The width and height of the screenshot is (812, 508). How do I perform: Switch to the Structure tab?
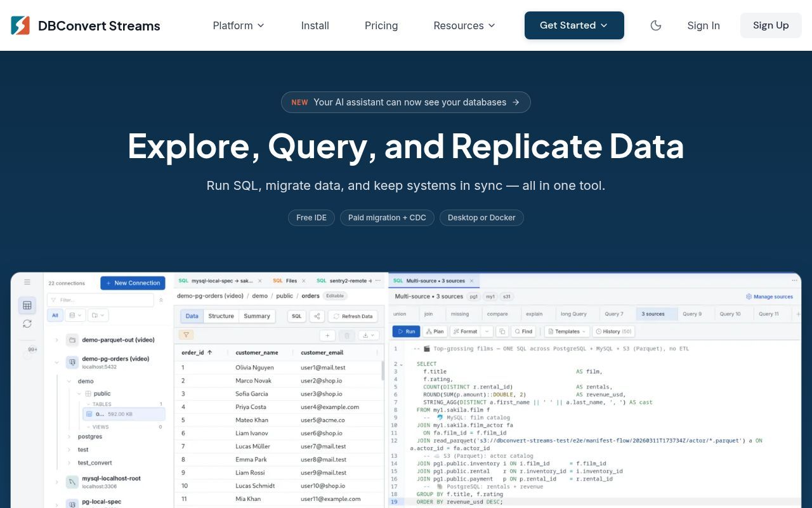(221, 316)
